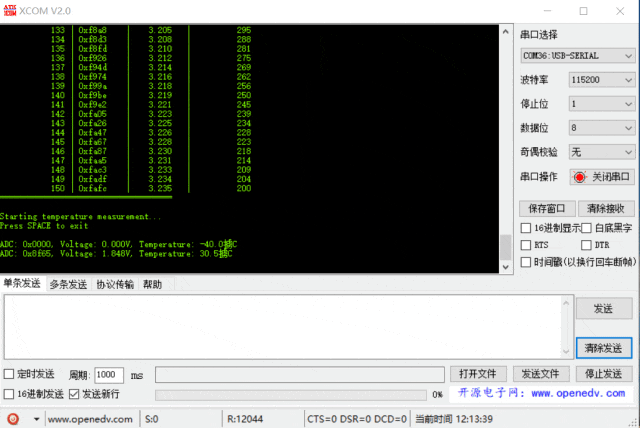This screenshot has width=640, height=428.
Task: Click the 停止发送 button
Action: (x=604, y=374)
